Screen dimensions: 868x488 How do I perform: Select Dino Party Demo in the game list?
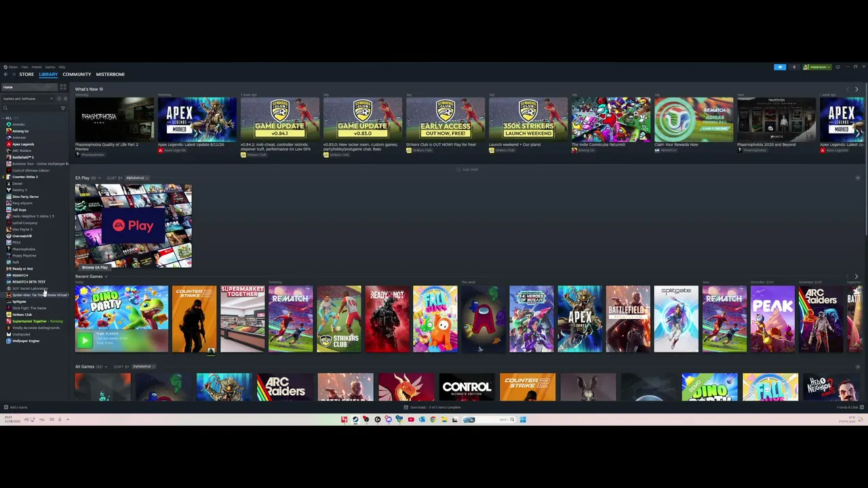[24, 197]
